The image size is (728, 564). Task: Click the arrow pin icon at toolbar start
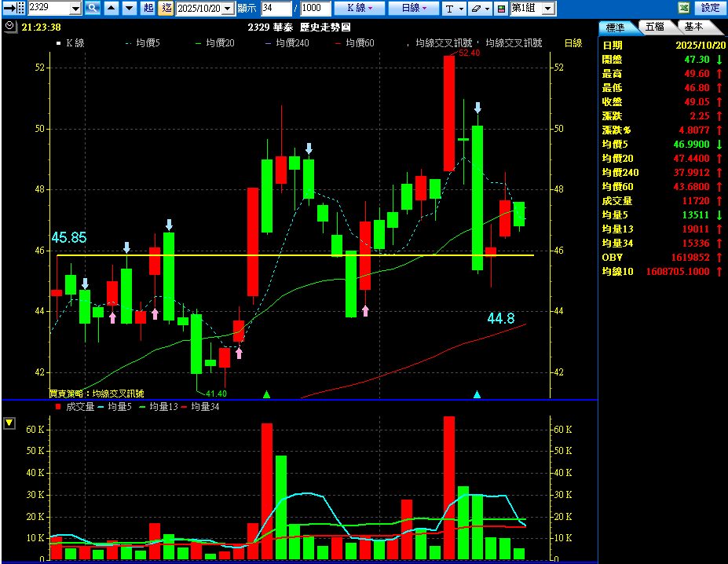pos(13,8)
